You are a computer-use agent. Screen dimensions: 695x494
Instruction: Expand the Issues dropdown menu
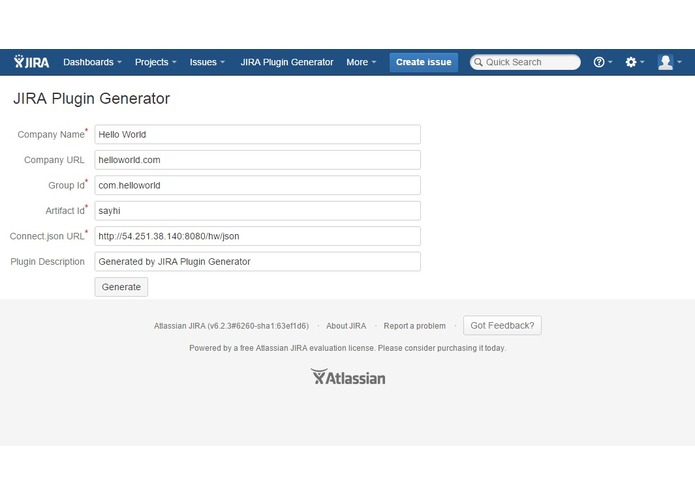pyautogui.click(x=207, y=62)
